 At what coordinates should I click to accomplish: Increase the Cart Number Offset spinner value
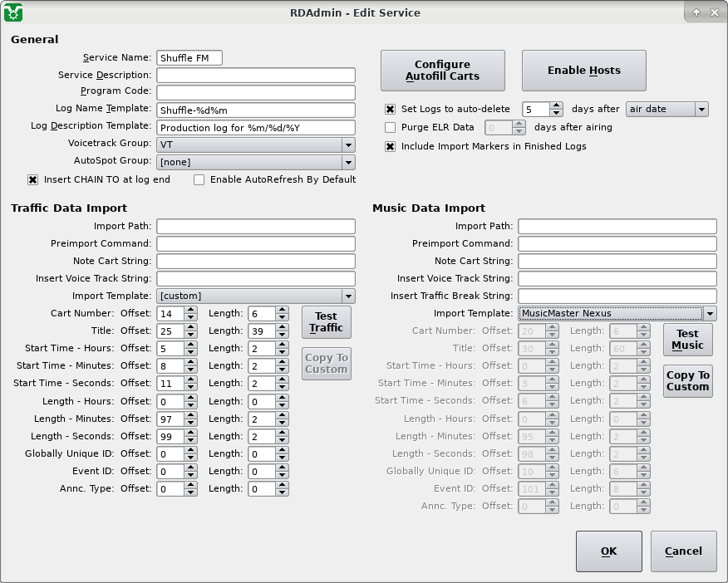190,310
